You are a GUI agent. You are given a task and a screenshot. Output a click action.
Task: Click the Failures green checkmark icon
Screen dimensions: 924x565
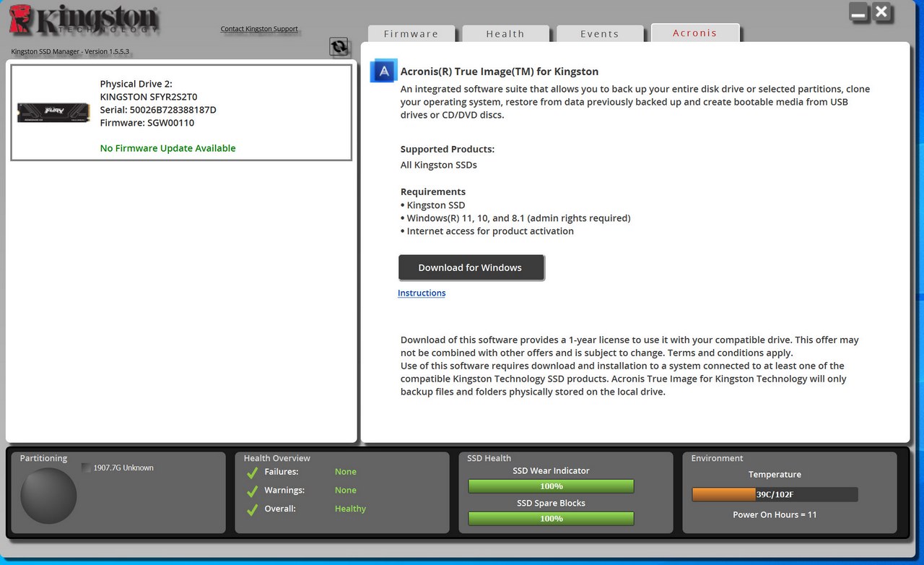(252, 473)
